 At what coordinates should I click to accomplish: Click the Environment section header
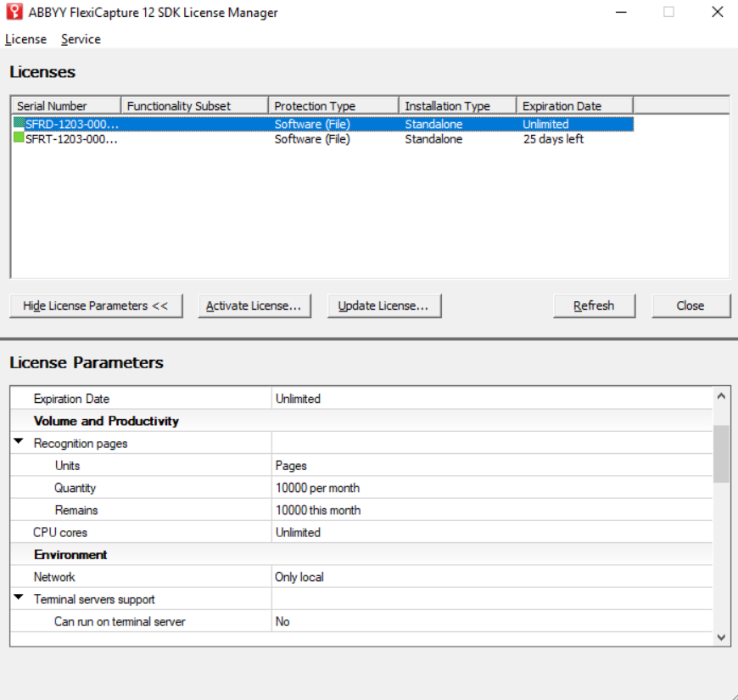point(361,555)
